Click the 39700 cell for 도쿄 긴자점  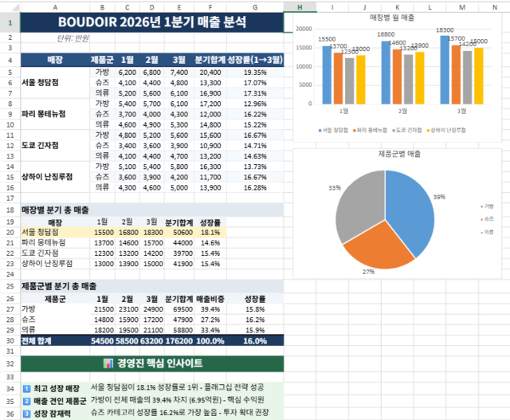[x=179, y=253]
